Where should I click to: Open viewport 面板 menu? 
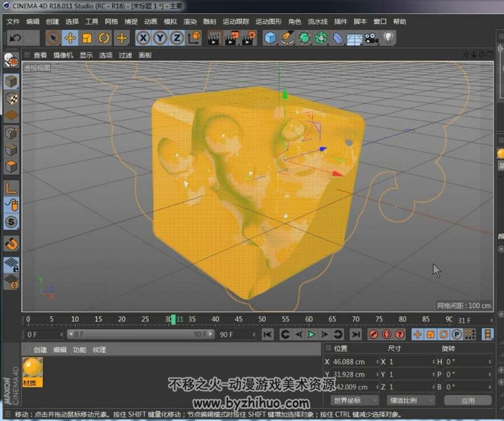coord(145,55)
